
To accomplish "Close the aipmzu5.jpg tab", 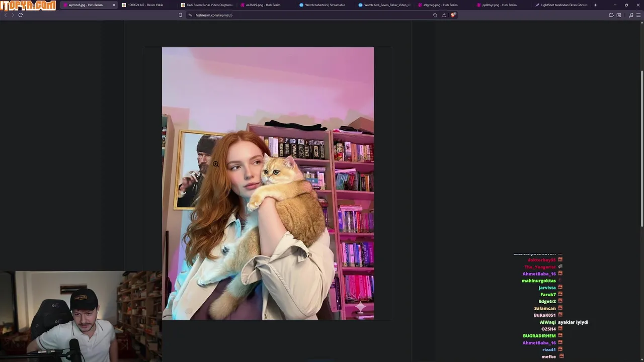I will pyautogui.click(x=114, y=5).
